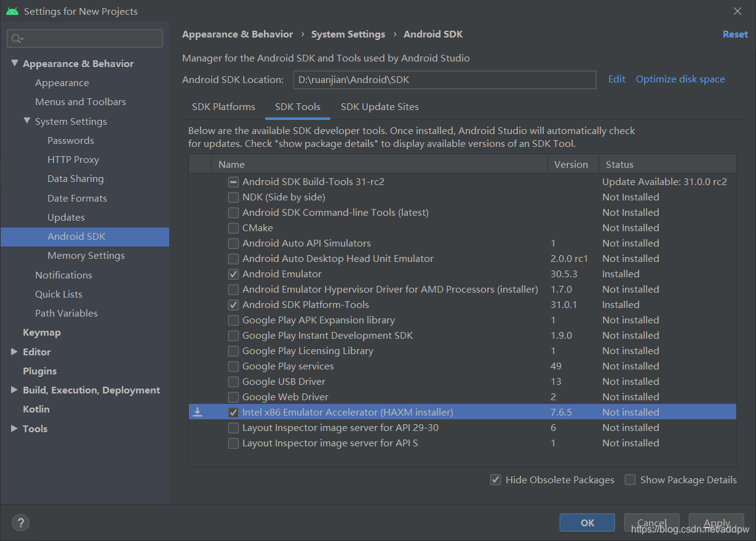Click the Optimize disk space link
This screenshot has width=756, height=541.
click(680, 79)
